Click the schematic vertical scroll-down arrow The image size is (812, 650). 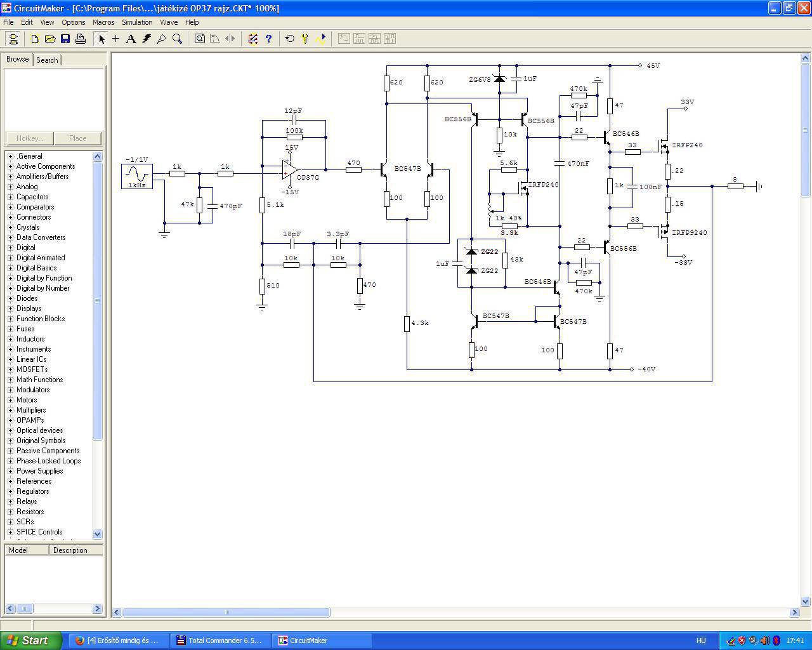(806, 601)
